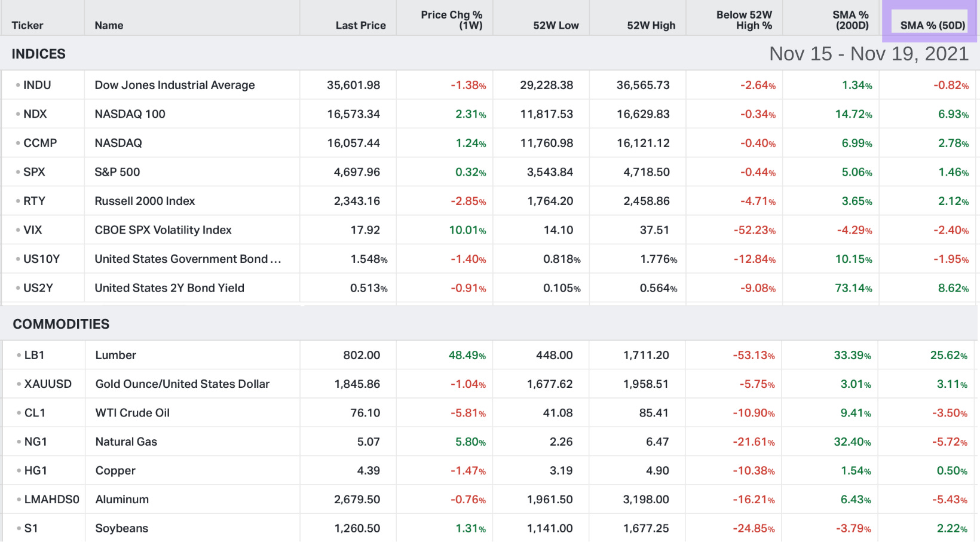The image size is (980, 542).
Task: Open Russell 2000 Index name cell
Action: [x=145, y=201]
